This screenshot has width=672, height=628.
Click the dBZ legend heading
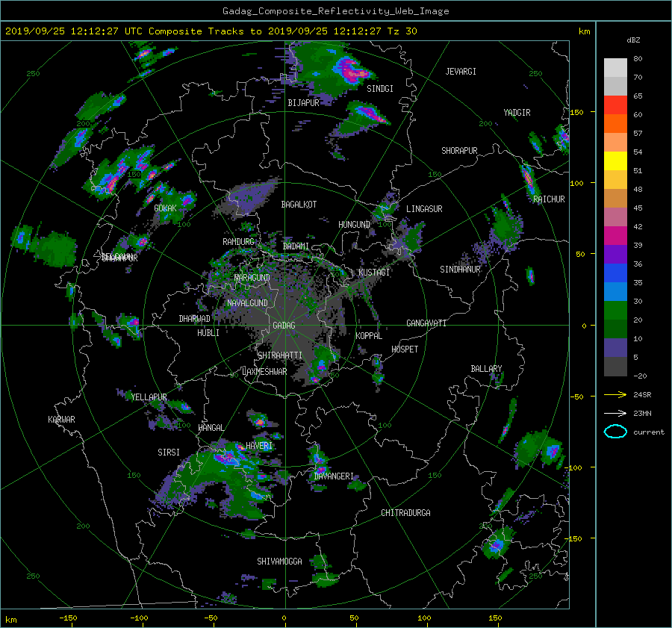pyautogui.click(x=633, y=40)
